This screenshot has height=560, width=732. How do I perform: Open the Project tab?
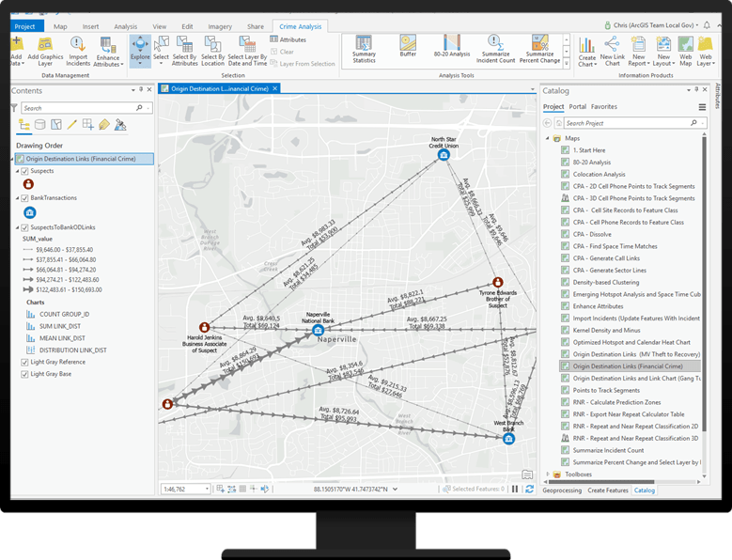pos(25,26)
